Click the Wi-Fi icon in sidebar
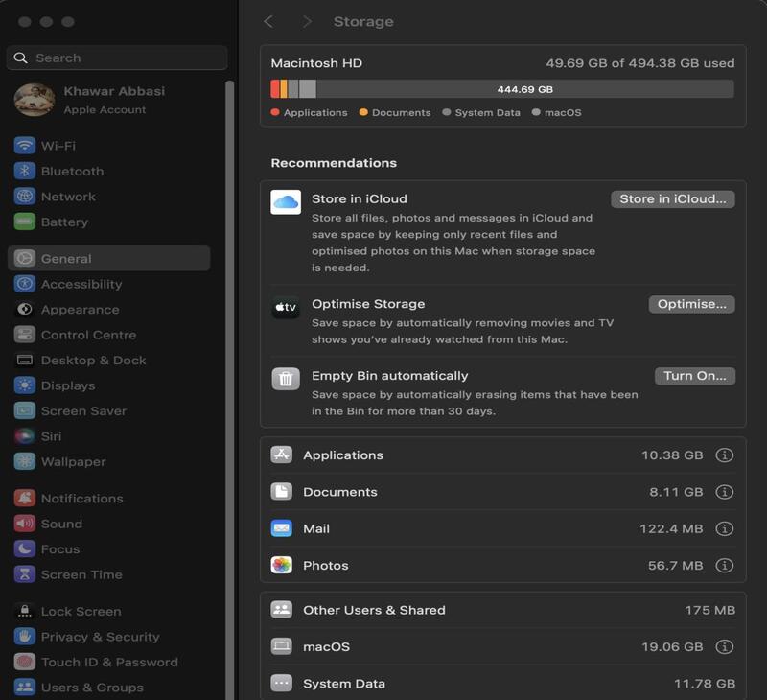Screen dimensions: 767x700 [x=25, y=146]
